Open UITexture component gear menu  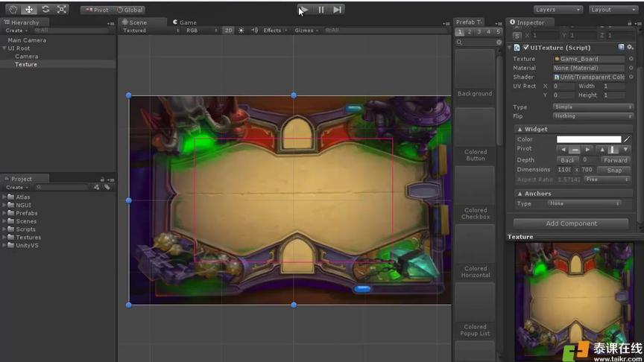630,48
